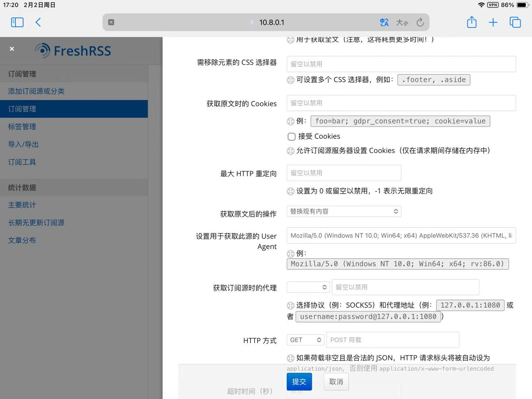
Task: Click the 取消 button
Action: pos(336,381)
